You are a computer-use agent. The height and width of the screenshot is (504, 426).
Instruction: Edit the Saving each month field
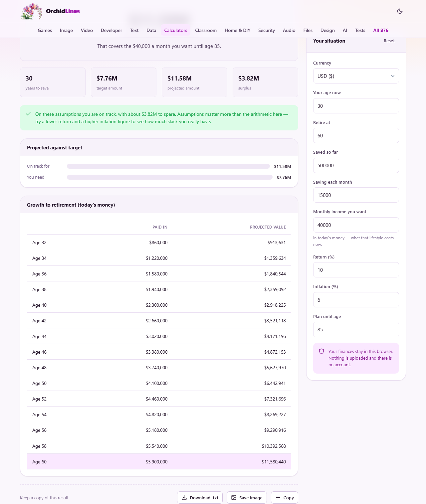356,195
